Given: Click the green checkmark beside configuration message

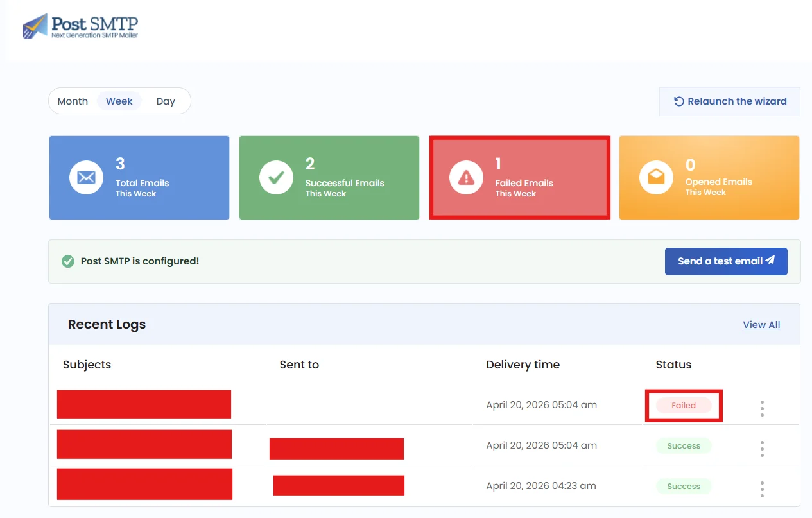Looking at the screenshot, I should pos(67,261).
